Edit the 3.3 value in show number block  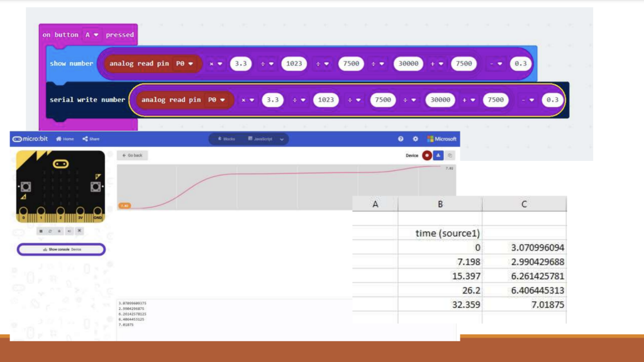click(241, 63)
